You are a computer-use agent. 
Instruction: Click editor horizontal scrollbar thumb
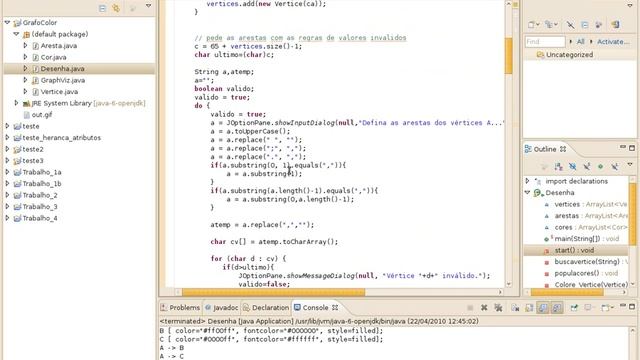coord(273,292)
